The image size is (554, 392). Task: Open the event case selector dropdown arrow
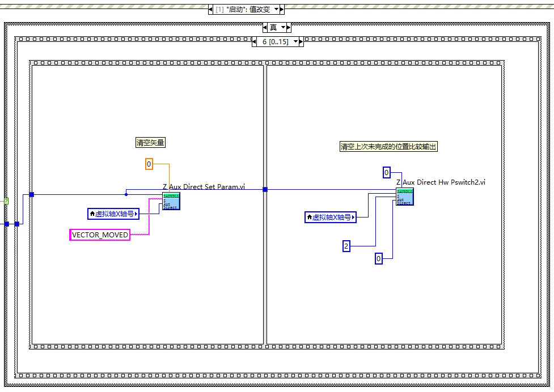pyautogui.click(x=276, y=9)
